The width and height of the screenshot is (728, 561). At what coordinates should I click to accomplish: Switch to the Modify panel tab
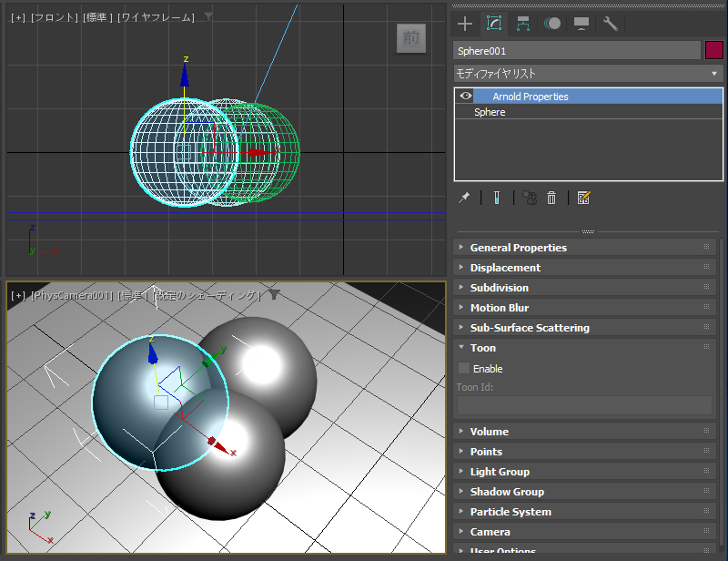point(494,24)
